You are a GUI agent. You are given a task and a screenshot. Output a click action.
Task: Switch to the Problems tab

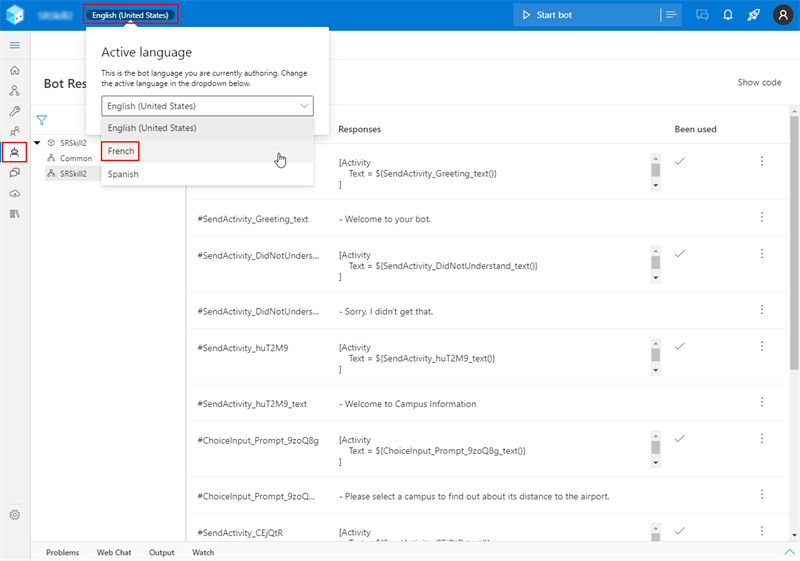pos(62,552)
